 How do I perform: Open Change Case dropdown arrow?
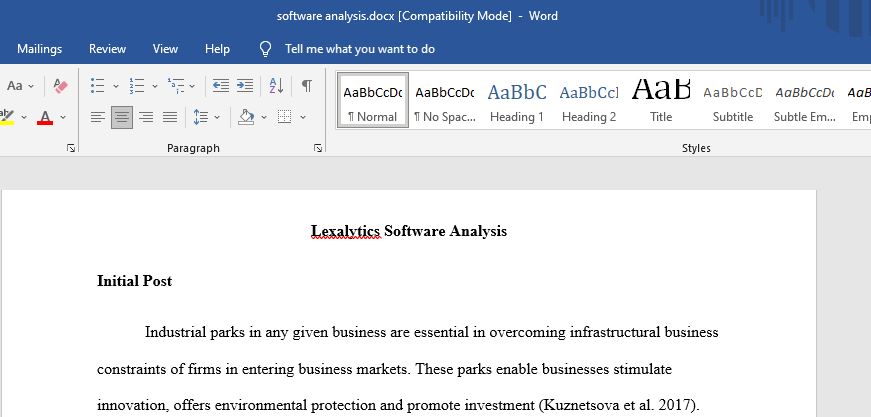pos(31,86)
